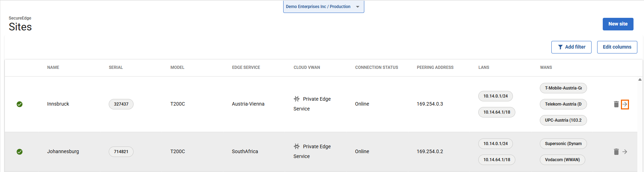Open Johannesburg site details arrow
Screen dimensions: 644x172
click(x=625, y=152)
